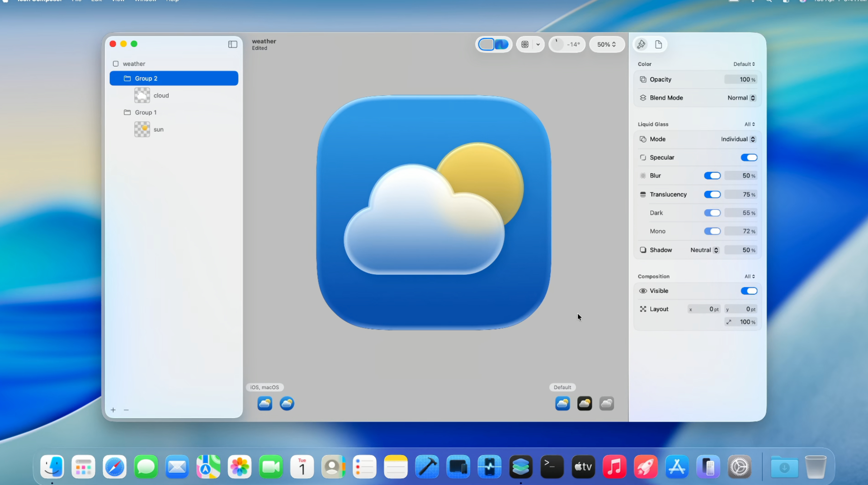Click the Opacity icon in Color section
This screenshot has height=485, width=868.
click(x=643, y=80)
